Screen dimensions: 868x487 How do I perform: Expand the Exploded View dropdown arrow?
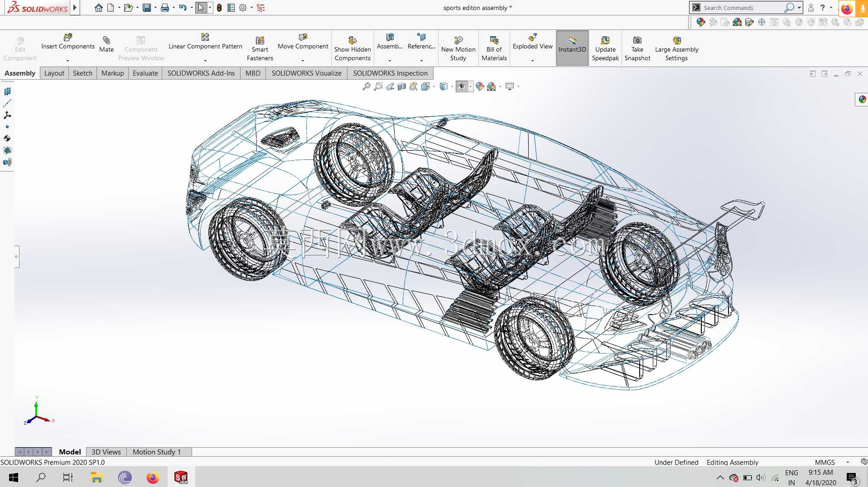pos(532,61)
